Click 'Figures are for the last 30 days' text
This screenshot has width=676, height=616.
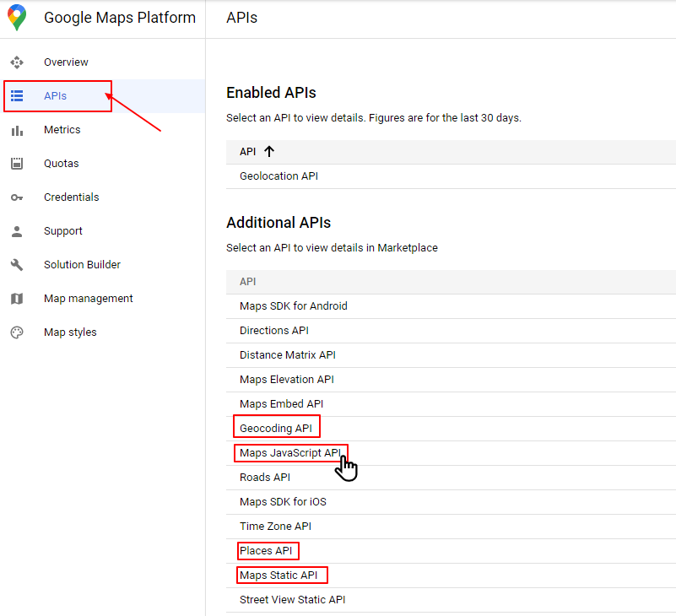coord(445,117)
